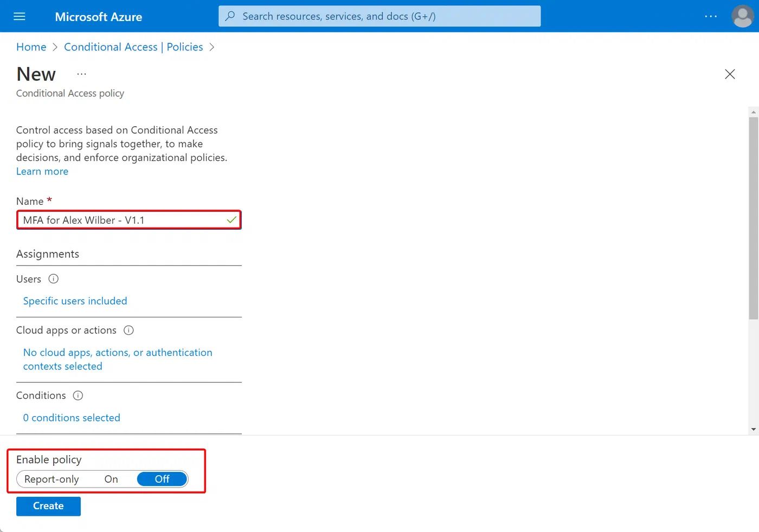Image resolution: width=759 pixels, height=532 pixels.
Task: Open No cloud apps selected link
Action: [118, 359]
